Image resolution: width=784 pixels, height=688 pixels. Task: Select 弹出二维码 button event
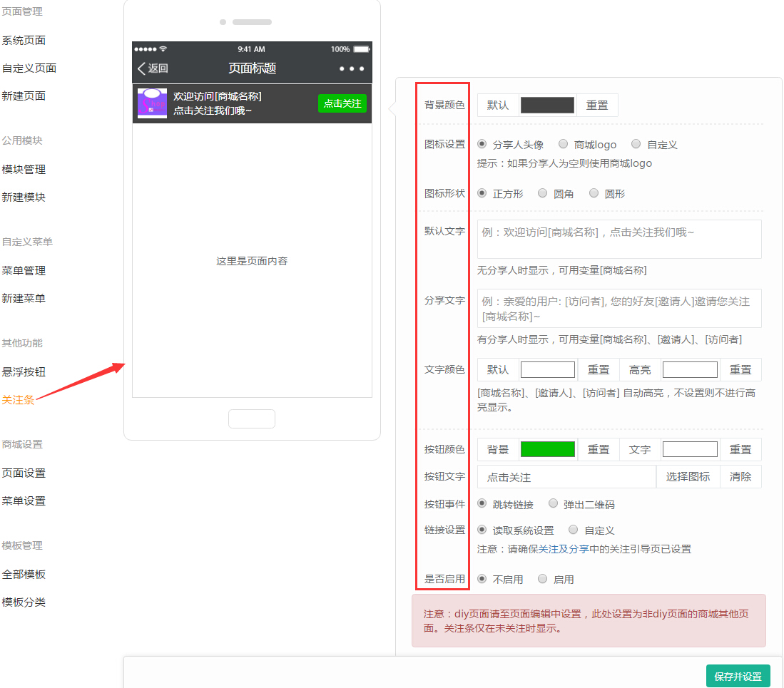(554, 504)
